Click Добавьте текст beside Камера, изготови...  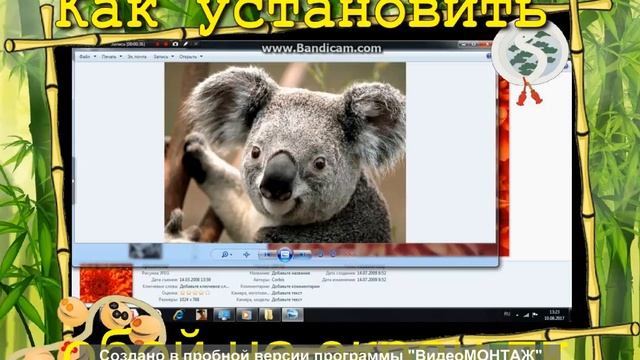287,293
